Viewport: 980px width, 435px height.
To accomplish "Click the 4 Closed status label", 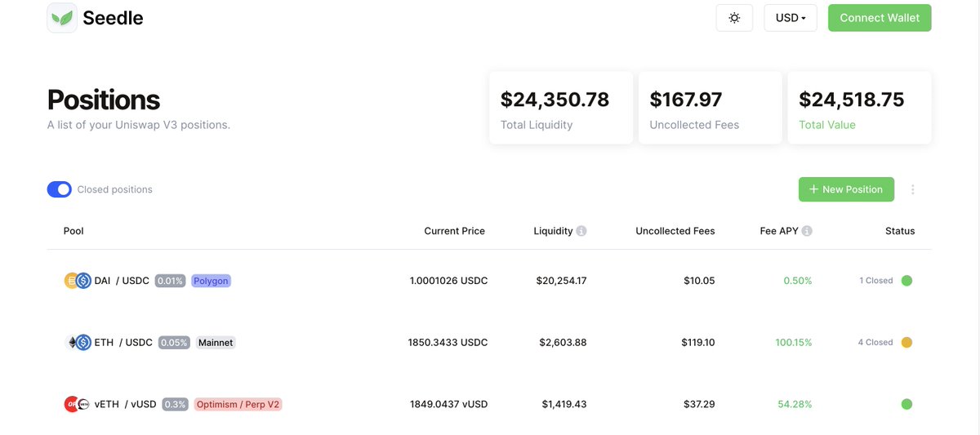I will (x=875, y=343).
